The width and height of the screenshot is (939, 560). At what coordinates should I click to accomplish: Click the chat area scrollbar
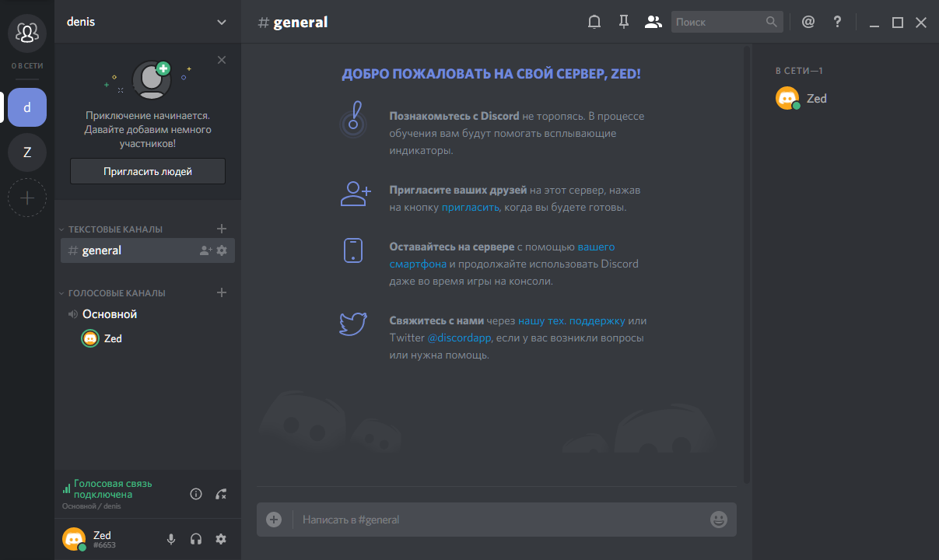pyautogui.click(x=747, y=264)
